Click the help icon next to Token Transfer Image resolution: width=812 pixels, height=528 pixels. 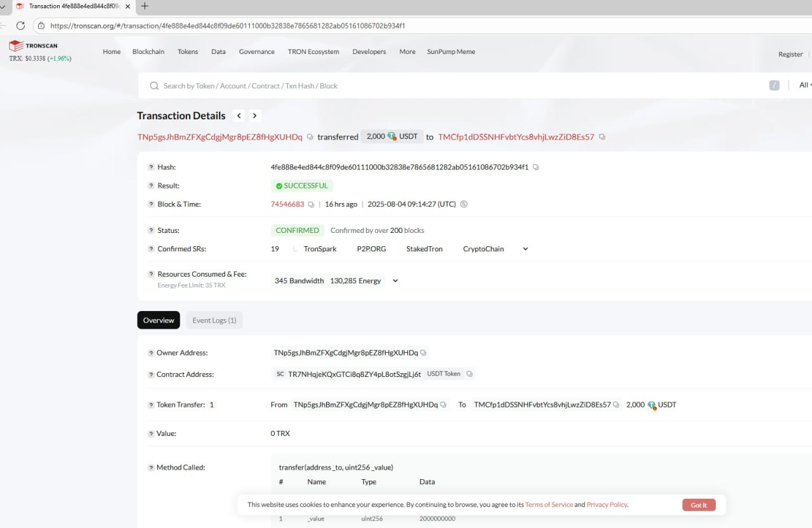pyautogui.click(x=151, y=405)
